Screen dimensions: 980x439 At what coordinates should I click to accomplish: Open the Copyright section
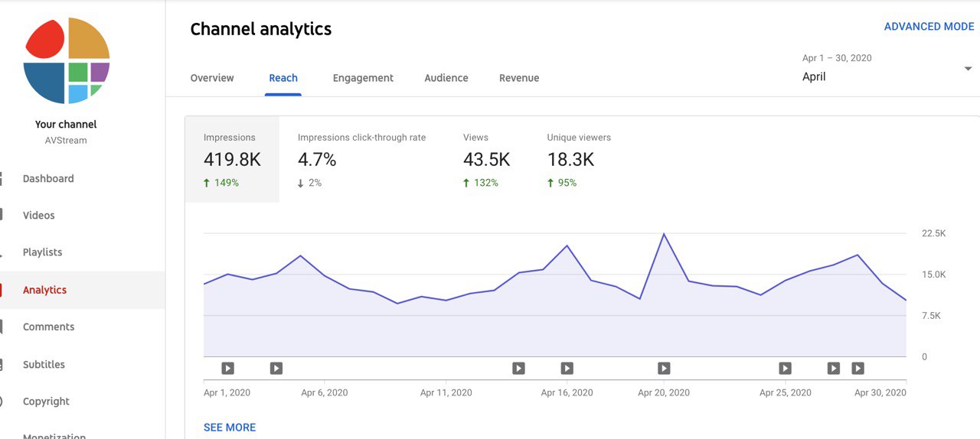[x=46, y=402]
